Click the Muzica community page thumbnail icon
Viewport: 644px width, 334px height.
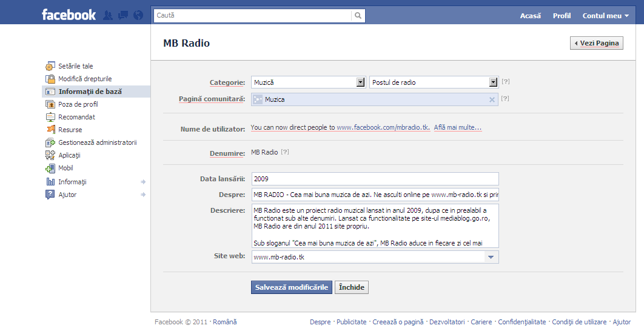pyautogui.click(x=258, y=99)
